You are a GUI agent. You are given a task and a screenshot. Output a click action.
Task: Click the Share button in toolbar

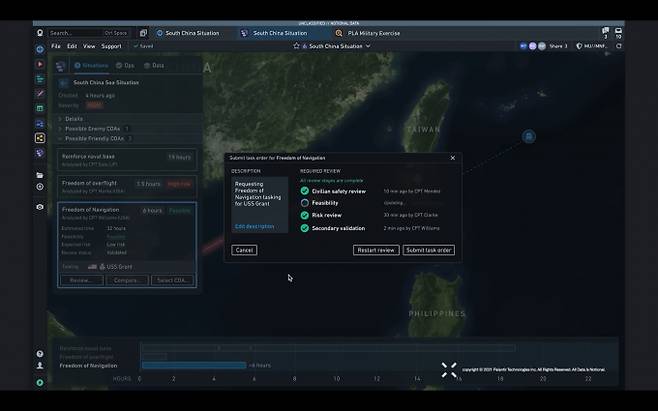pyautogui.click(x=559, y=46)
